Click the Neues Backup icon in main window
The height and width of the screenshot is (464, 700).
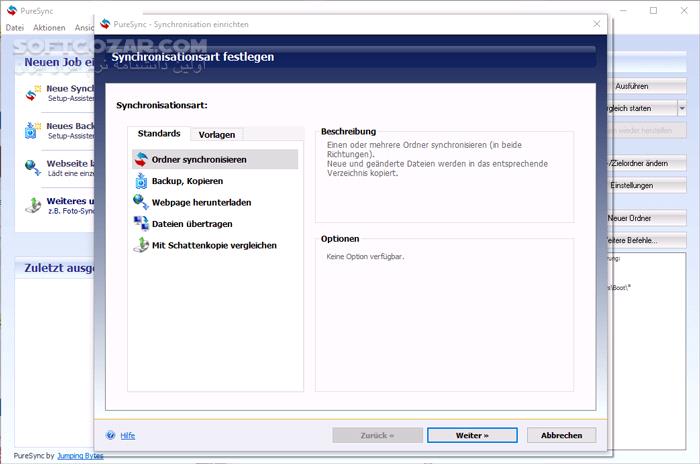(33, 130)
